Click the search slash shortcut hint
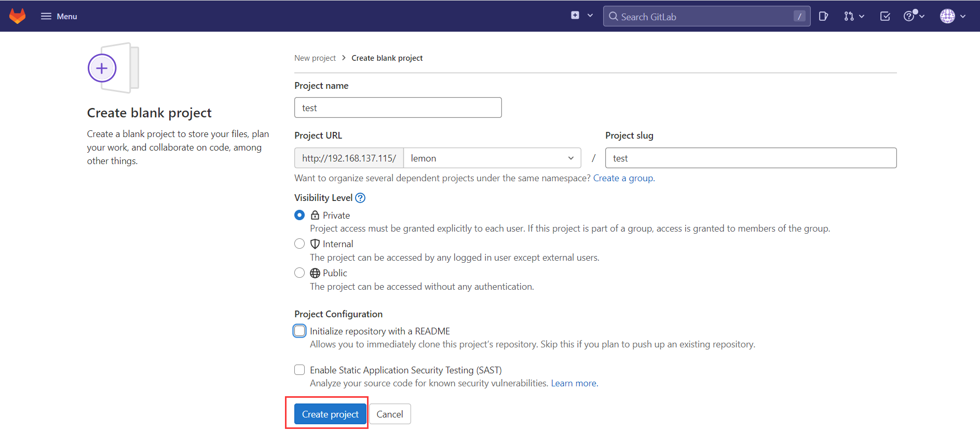This screenshot has width=980, height=431. tap(799, 16)
